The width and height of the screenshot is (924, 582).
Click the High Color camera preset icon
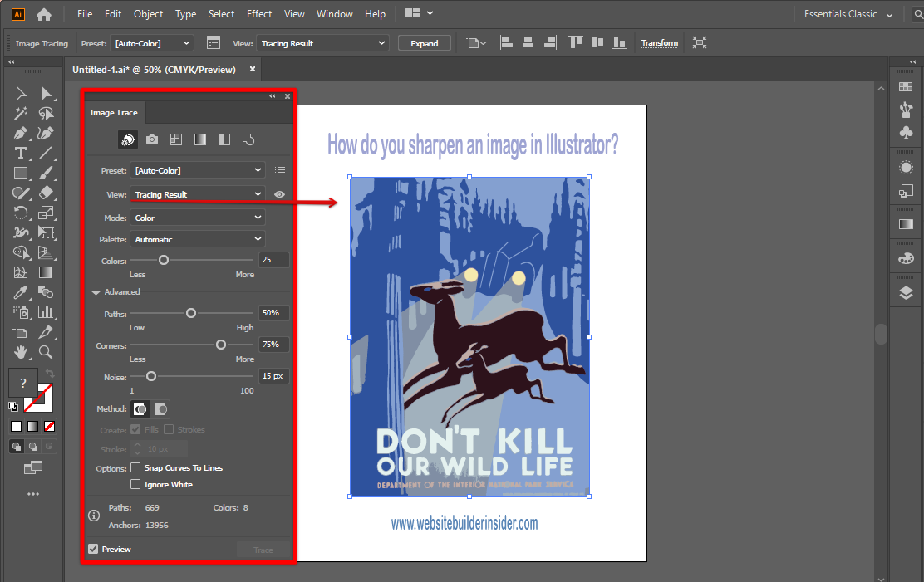coord(152,139)
